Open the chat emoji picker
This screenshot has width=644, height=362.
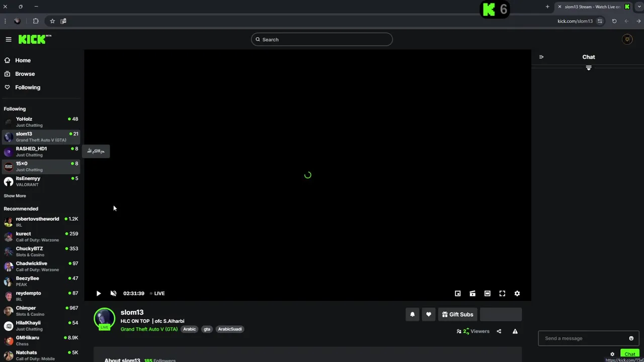pos(631,338)
